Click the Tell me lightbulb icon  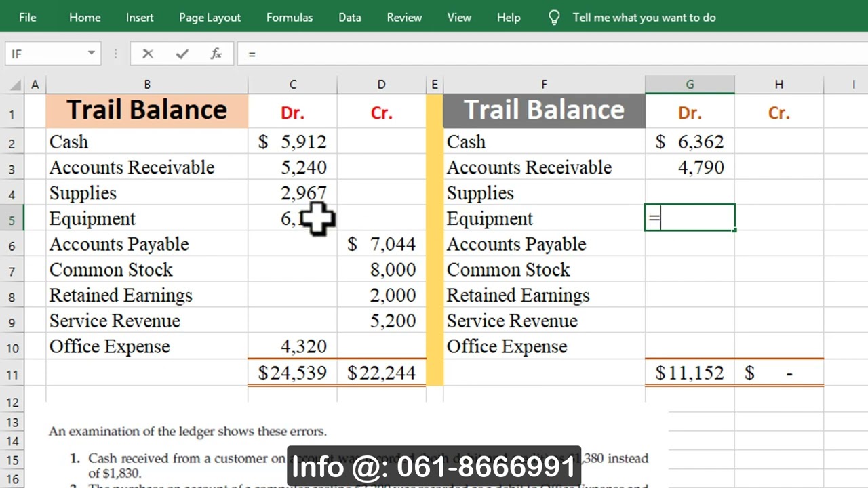(x=554, y=18)
